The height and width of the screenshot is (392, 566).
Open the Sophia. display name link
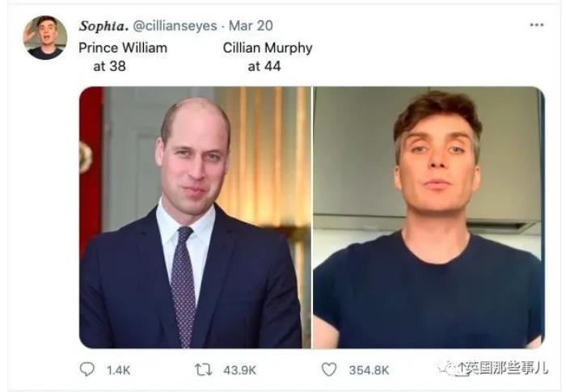(x=98, y=26)
